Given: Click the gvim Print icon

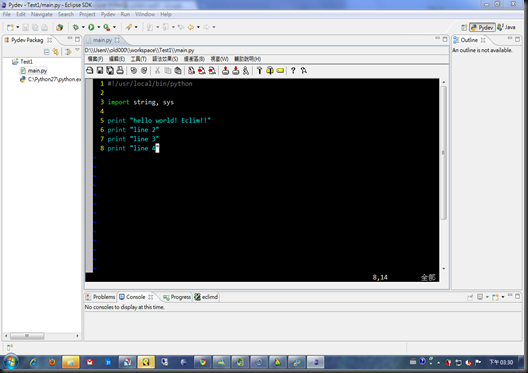Looking at the screenshot, I should click(120, 70).
